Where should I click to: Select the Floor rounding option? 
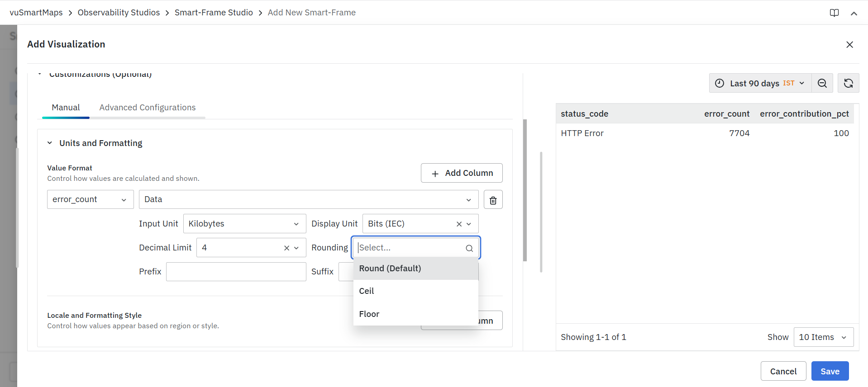(x=416, y=314)
